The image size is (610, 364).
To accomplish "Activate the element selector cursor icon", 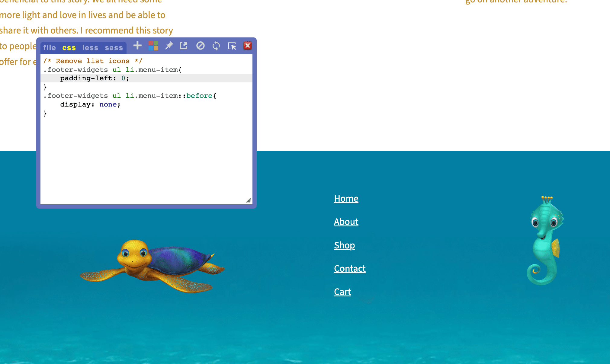I will 232,46.
